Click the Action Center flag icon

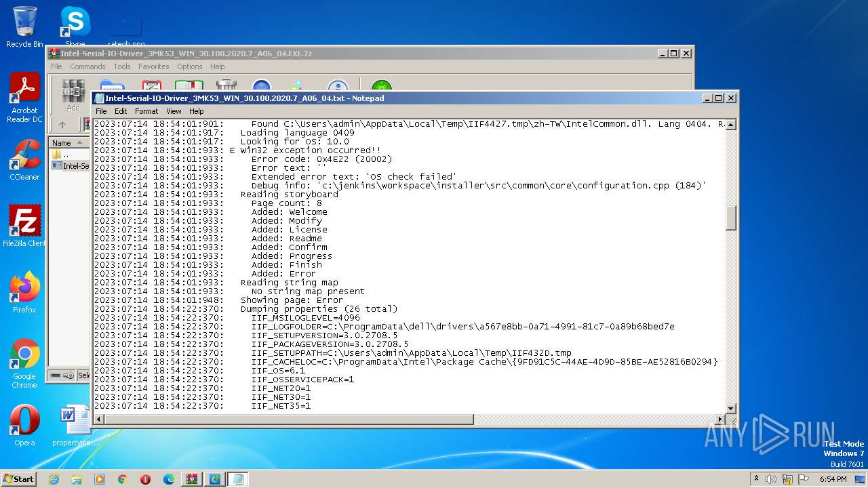(804, 479)
